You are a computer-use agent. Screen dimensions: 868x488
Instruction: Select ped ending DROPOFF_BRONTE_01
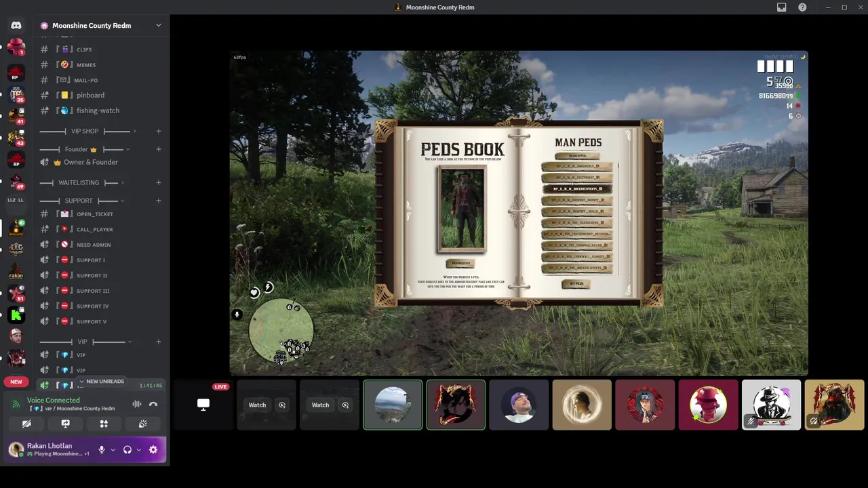pos(578,200)
